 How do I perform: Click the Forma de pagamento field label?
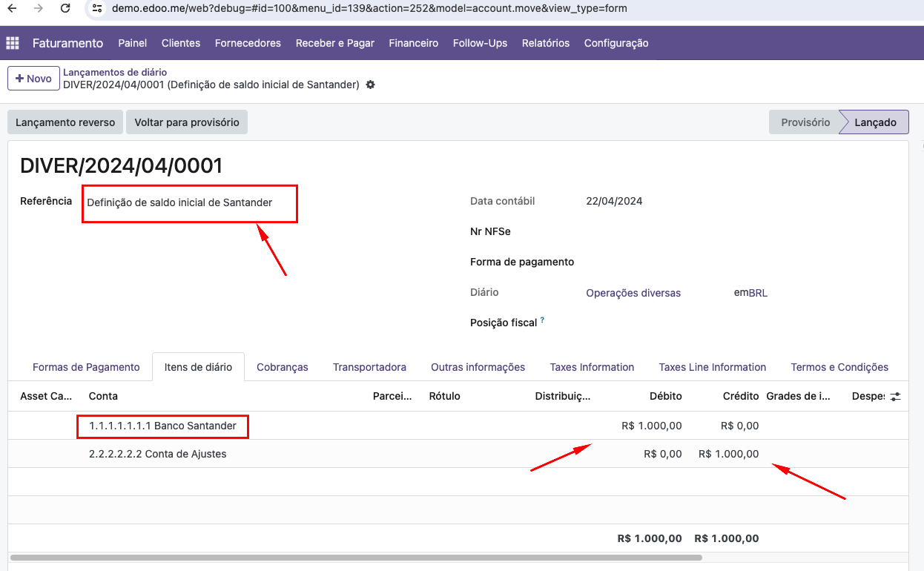(x=522, y=262)
